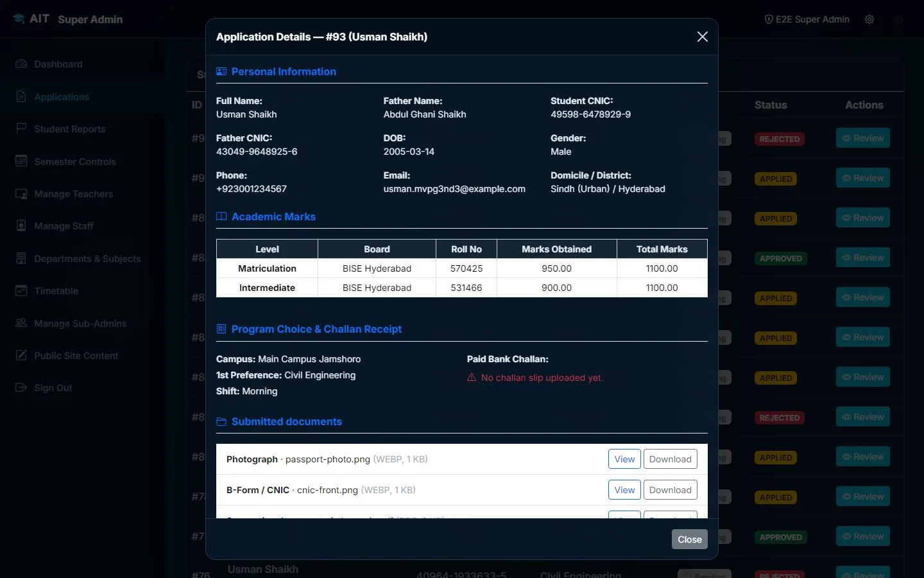Click the phone number +923001234567
This screenshot has height=578, width=924.
pos(252,189)
